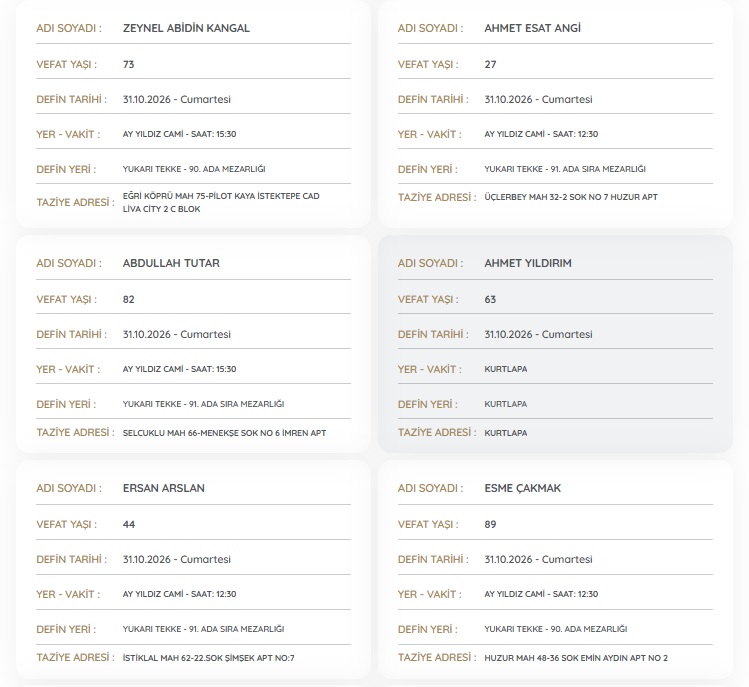Click the 91. ADA SIRA MEZARLIĞI entry for Abdullah Tutar
The height and width of the screenshot is (687, 749).
(x=203, y=404)
